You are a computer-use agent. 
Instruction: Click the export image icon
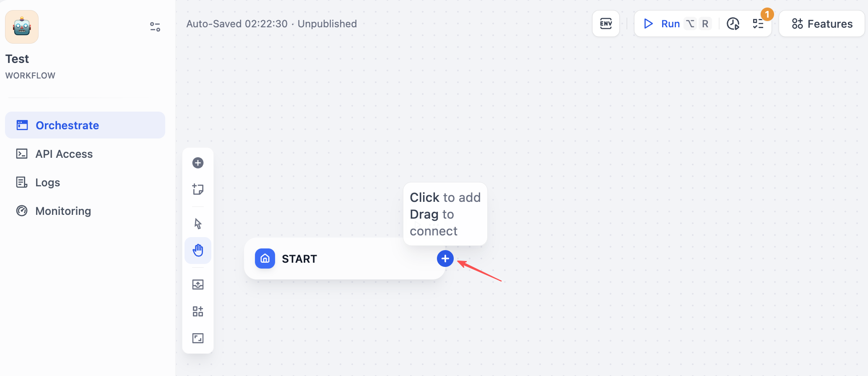198,285
